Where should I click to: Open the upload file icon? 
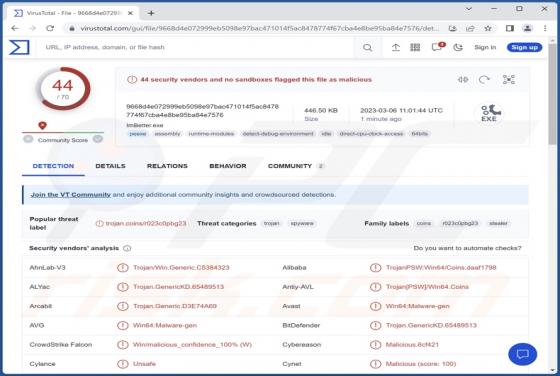(395, 47)
